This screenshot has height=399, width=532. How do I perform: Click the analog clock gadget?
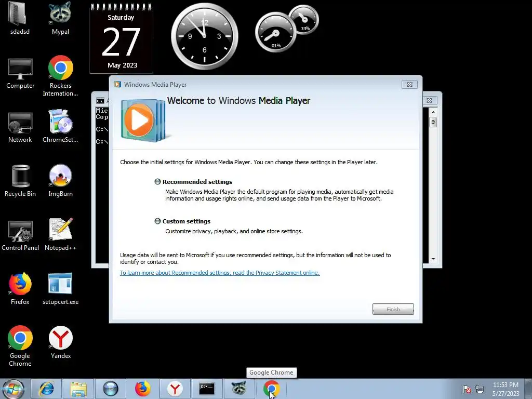(204, 36)
